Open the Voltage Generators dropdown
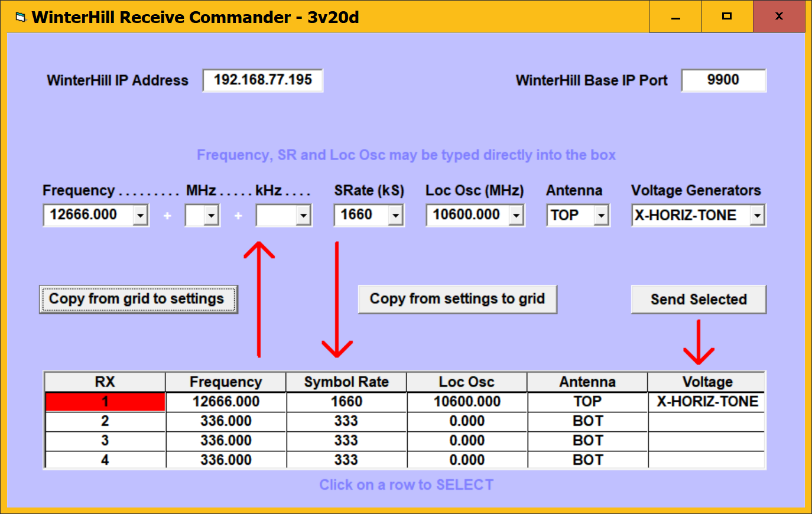Screen dimensions: 812x514 (757, 216)
